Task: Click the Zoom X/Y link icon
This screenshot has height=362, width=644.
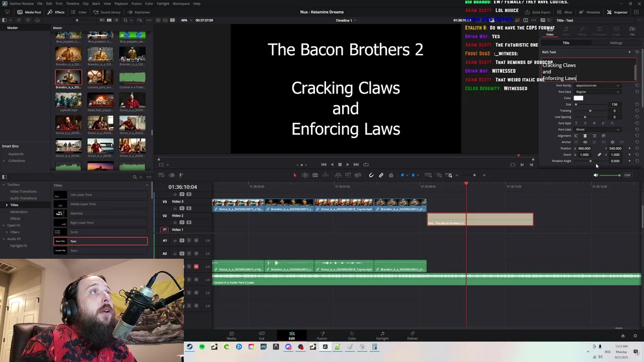Action: (599, 155)
